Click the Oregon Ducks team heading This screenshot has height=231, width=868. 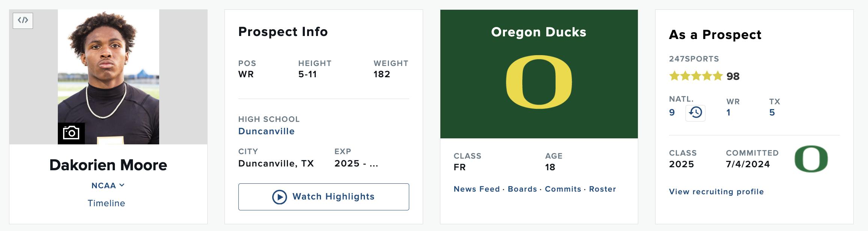point(539,32)
